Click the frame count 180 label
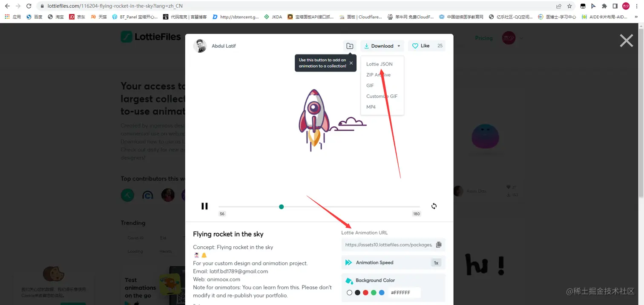Image resolution: width=644 pixels, height=305 pixels. [417, 214]
